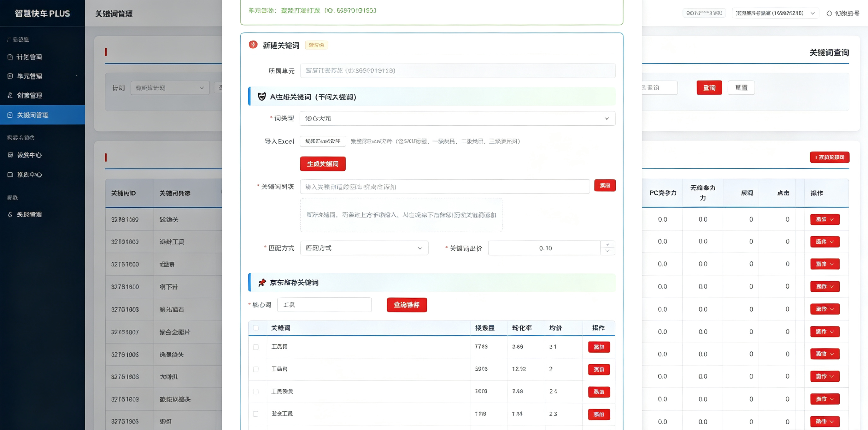This screenshot has width=868, height=430.
Task: Click the red icon beside 新建关键词 title
Action: (253, 45)
